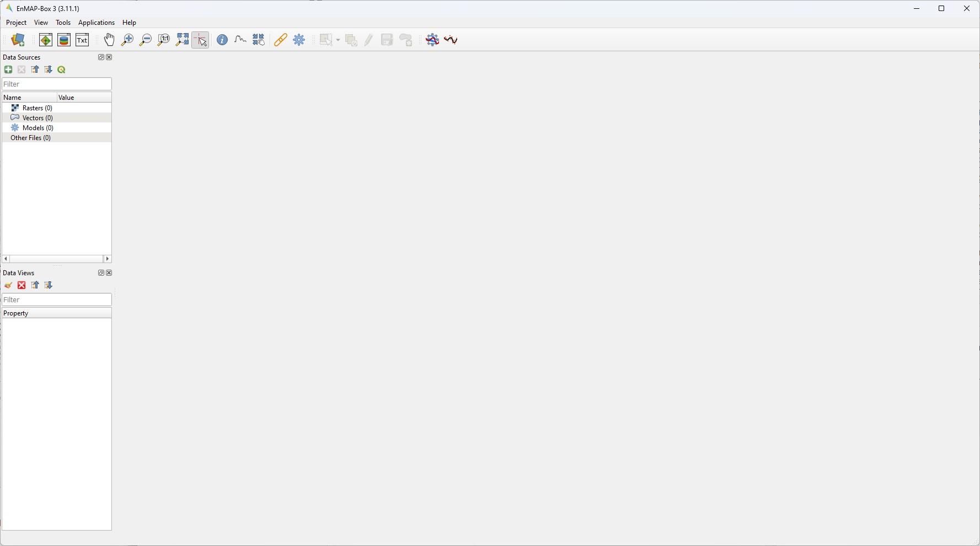Open the chain link map linking tool
This screenshot has width=980, height=546.
[281, 40]
